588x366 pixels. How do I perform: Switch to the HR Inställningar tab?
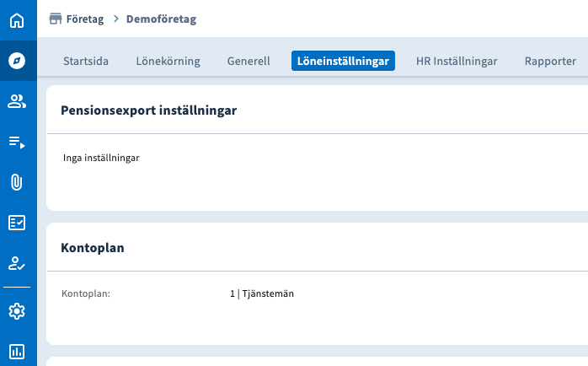coord(457,61)
